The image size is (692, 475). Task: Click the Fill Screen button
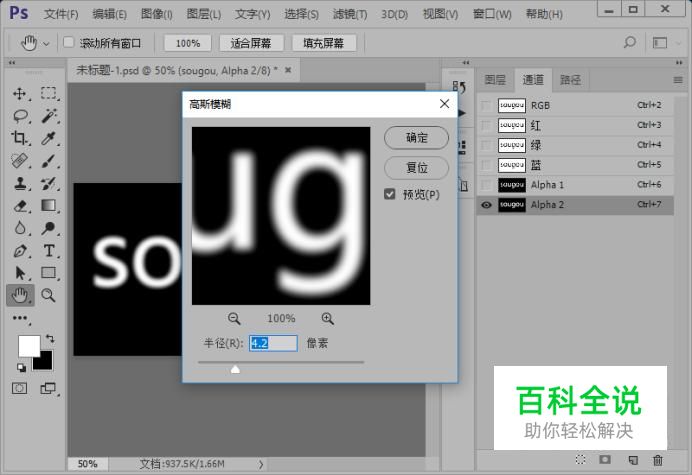click(323, 43)
